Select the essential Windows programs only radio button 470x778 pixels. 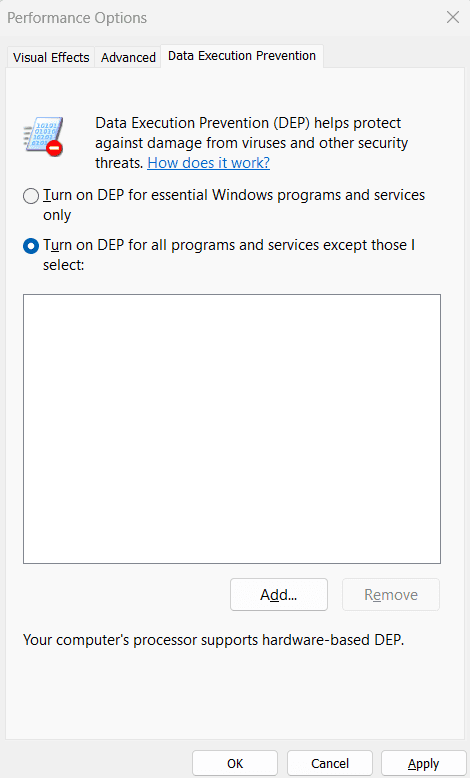31,196
